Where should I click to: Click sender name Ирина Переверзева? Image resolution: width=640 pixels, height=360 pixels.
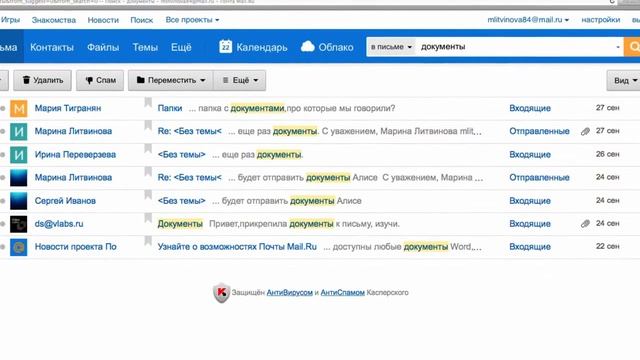75,155
